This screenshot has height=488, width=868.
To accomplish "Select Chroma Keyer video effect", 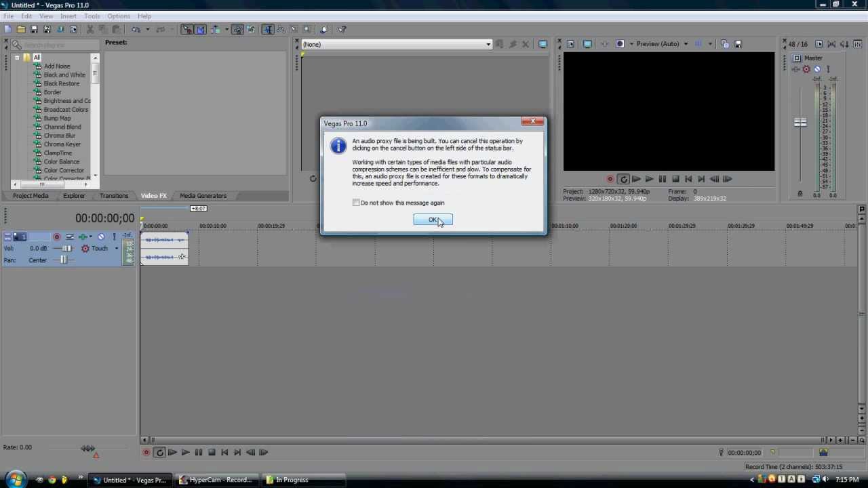I will click(x=62, y=144).
